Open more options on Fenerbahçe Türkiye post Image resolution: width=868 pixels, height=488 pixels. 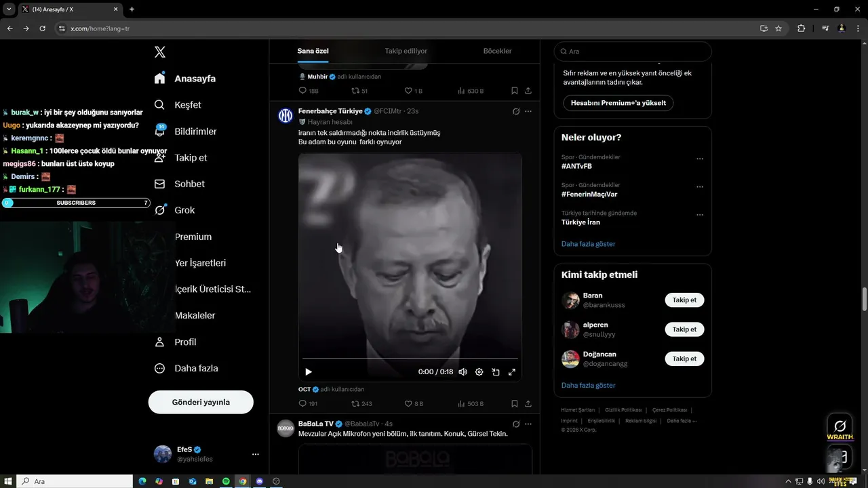click(x=528, y=111)
